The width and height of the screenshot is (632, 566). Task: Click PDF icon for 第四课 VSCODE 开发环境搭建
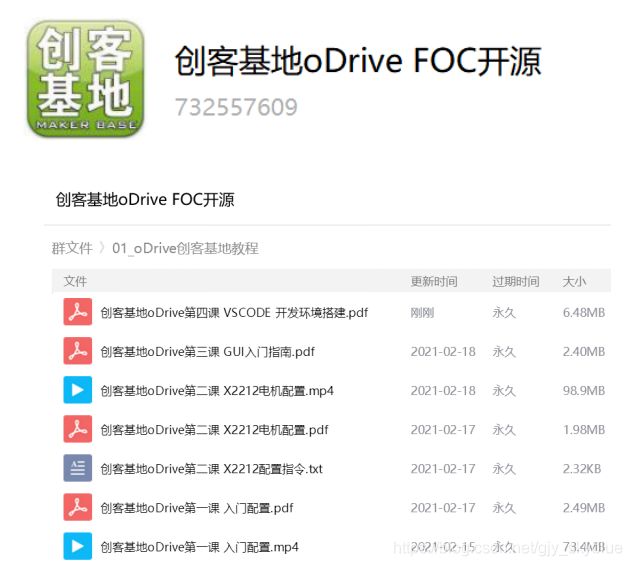(77, 312)
